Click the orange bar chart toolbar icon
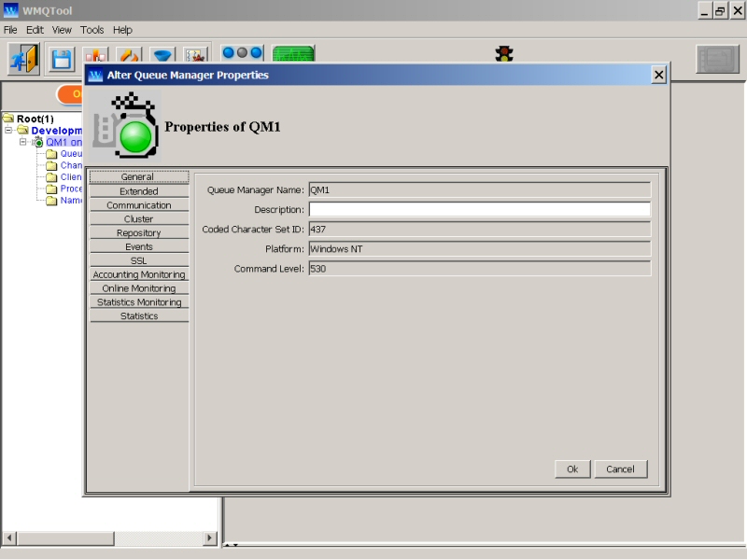The height and width of the screenshot is (560, 747). (x=96, y=54)
